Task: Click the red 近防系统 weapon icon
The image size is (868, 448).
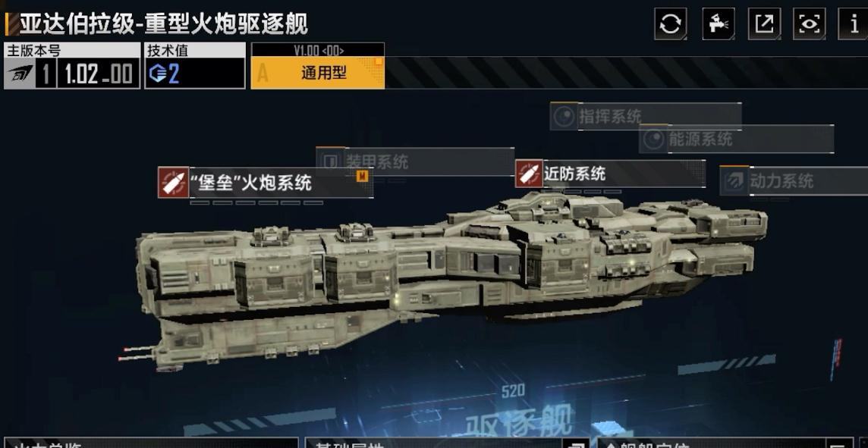Action: click(529, 174)
